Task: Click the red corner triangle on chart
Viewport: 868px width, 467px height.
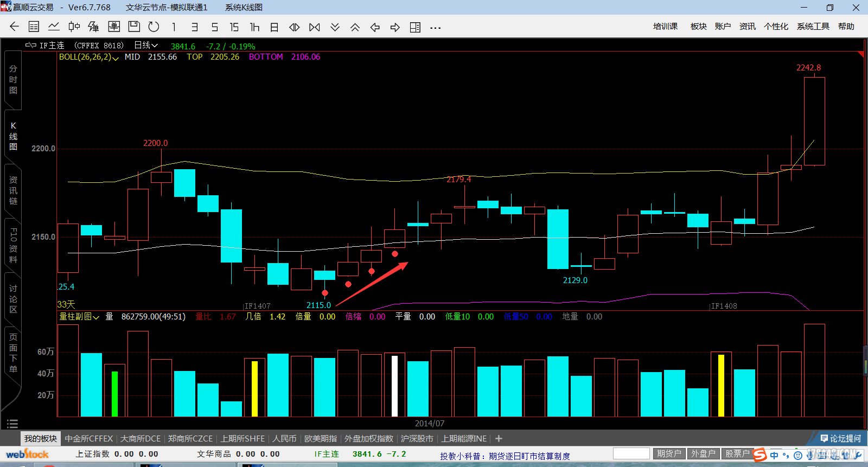Action: (x=861, y=55)
